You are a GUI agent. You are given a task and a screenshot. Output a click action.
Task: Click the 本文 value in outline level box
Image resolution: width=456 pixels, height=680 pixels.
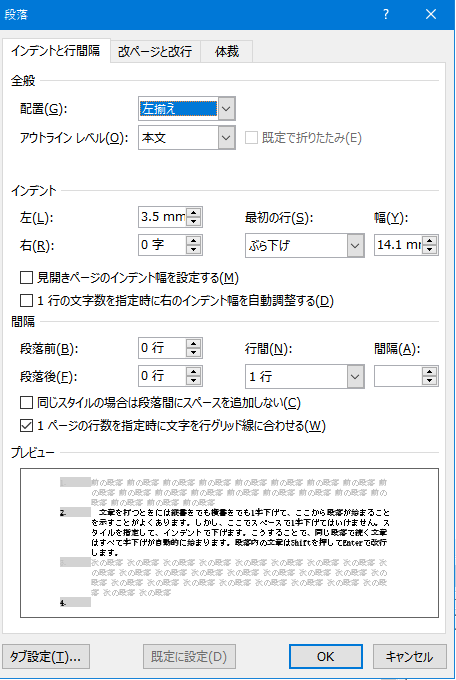(x=154, y=138)
